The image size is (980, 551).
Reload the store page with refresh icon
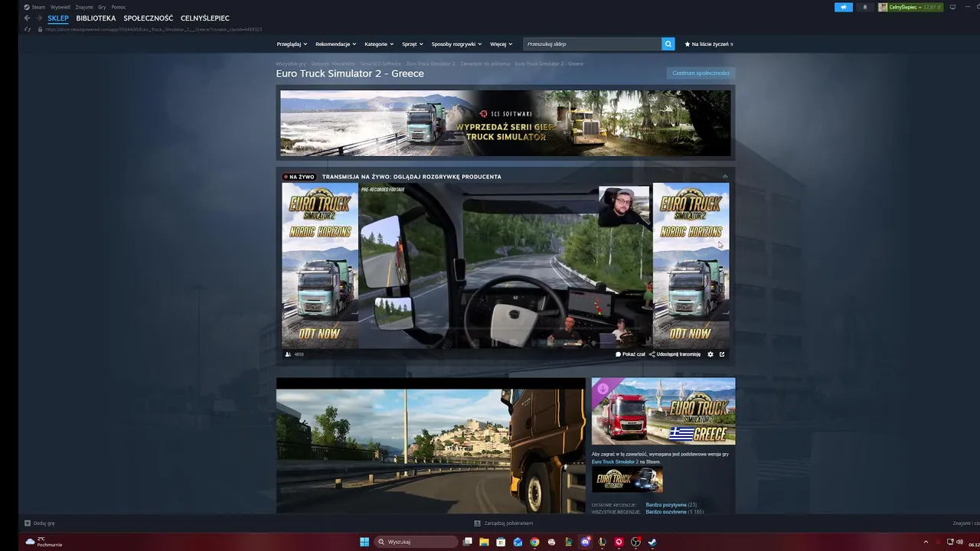pos(28,29)
